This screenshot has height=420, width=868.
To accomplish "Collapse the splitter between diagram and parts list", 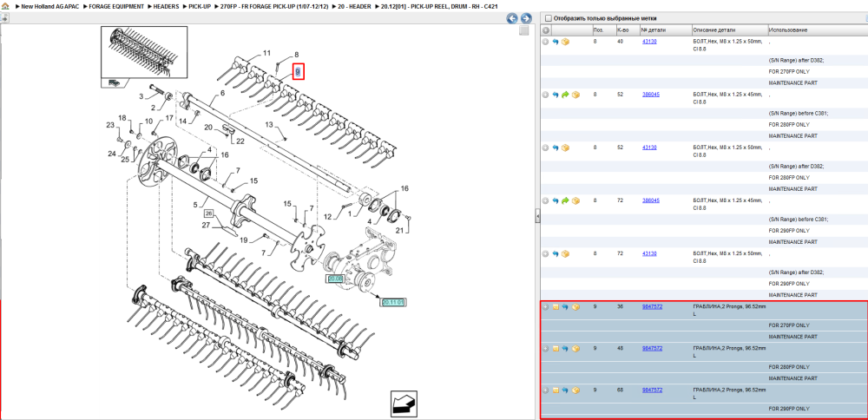I will coord(537,216).
